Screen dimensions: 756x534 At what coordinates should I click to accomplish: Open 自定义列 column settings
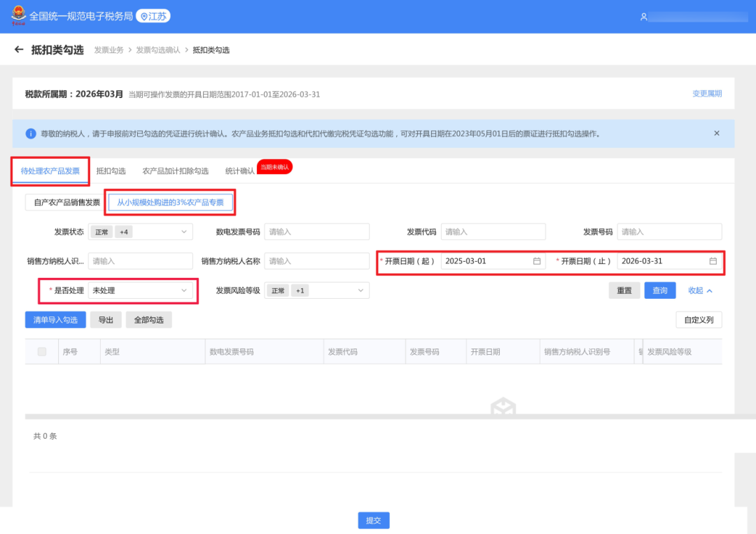[x=699, y=320]
